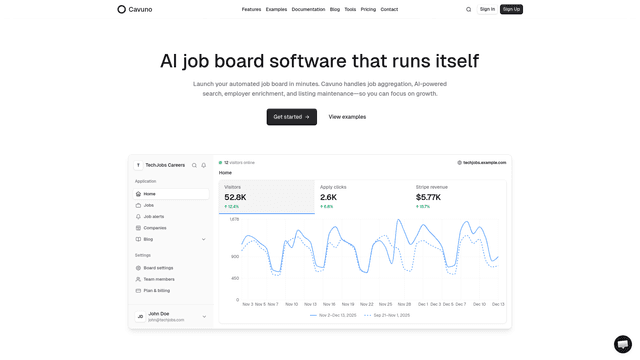
Task: Click the search icon beside TechJobs Careers
Action: point(194,165)
